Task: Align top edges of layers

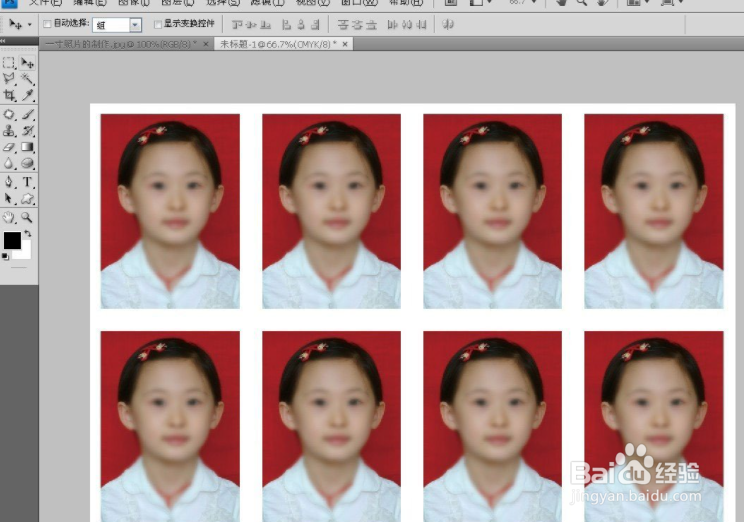Action: pyautogui.click(x=237, y=24)
